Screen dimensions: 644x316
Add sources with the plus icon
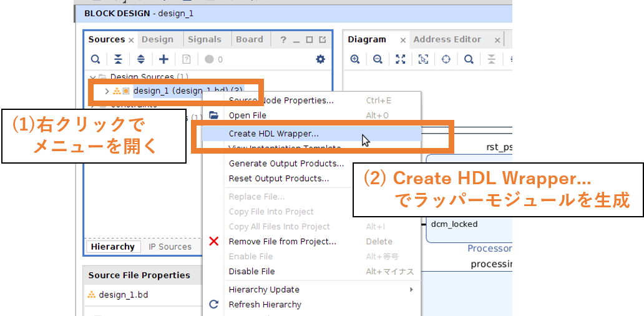click(163, 59)
